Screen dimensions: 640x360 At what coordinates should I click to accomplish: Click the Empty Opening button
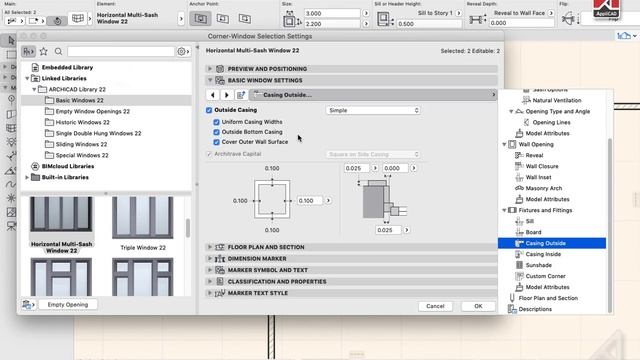click(68, 304)
